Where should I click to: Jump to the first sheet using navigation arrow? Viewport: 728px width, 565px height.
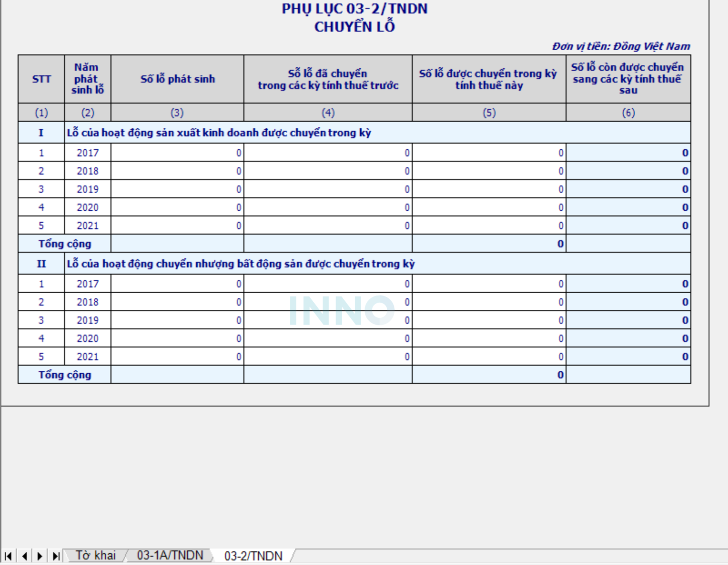8,556
